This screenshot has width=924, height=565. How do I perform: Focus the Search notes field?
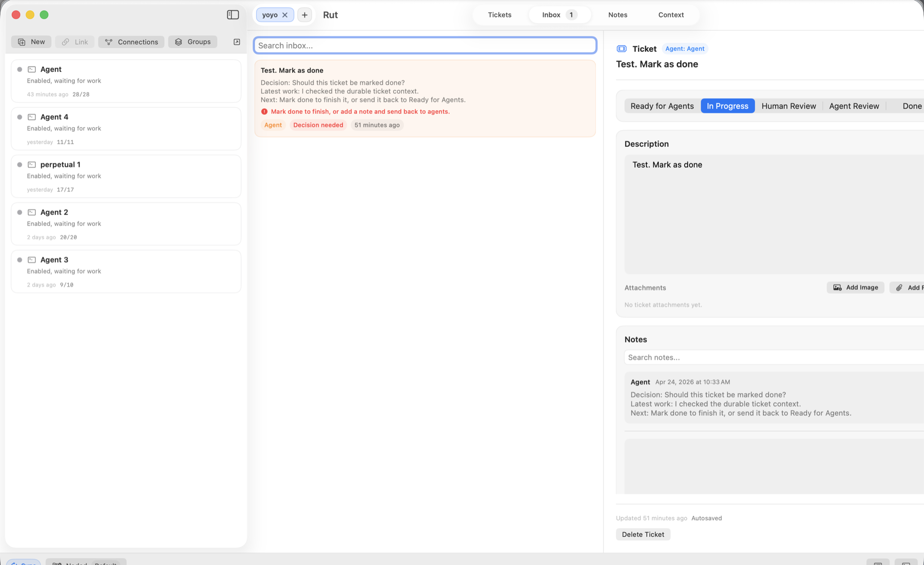[x=774, y=357]
